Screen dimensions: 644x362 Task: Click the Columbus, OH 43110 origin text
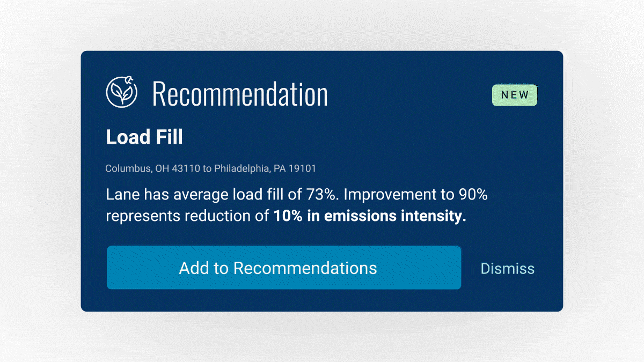[152, 168]
